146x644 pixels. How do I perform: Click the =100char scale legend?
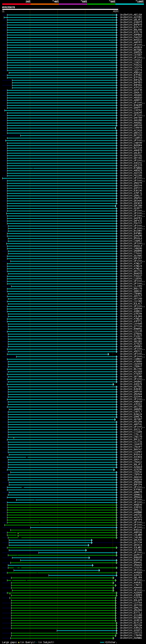pos(108,642)
